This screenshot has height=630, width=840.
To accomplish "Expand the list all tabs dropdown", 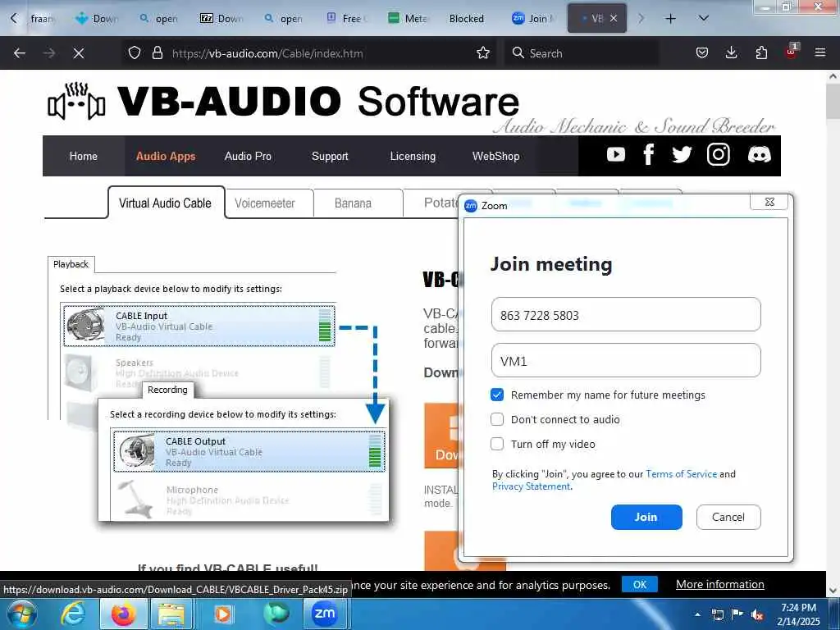I will (x=704, y=19).
